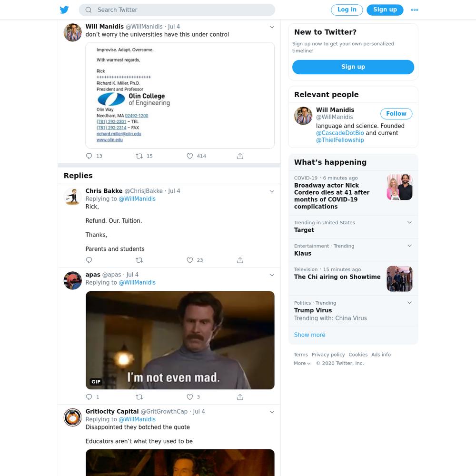Like Will Manidis's tweet with 414 likes

pos(190,156)
